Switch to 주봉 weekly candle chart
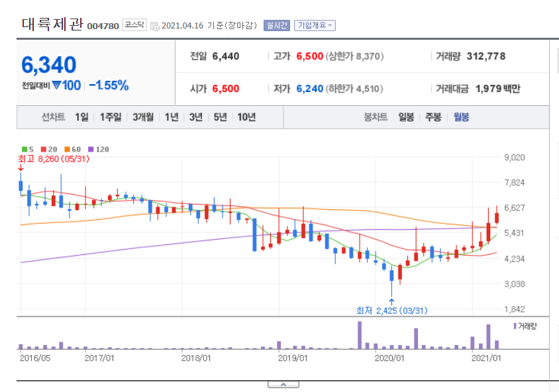Screen dimensions: 559x392 [434, 117]
